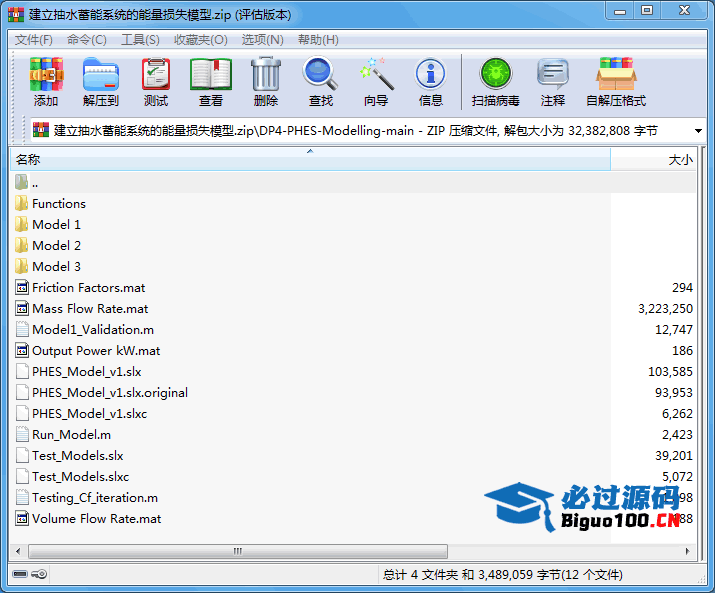
Task: Open the Comment (注释) icon
Action: [553, 73]
